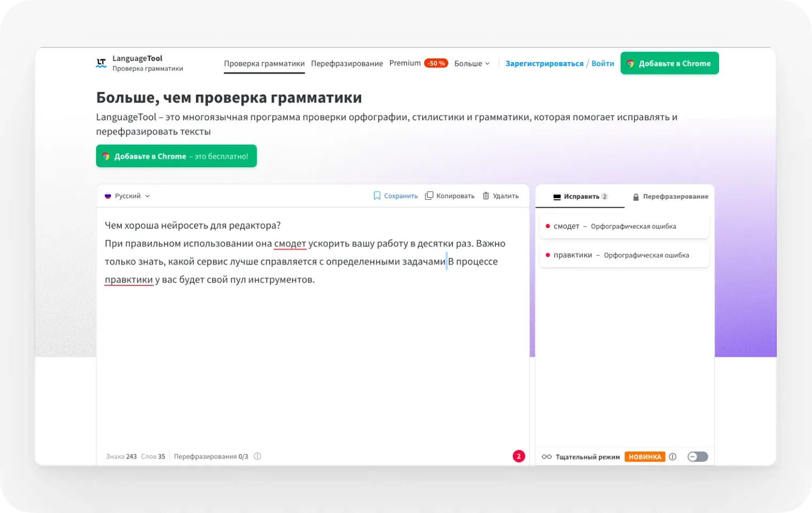Click the Перефразирования 0/3 counter text
This screenshot has width=812, height=513.
pos(211,457)
